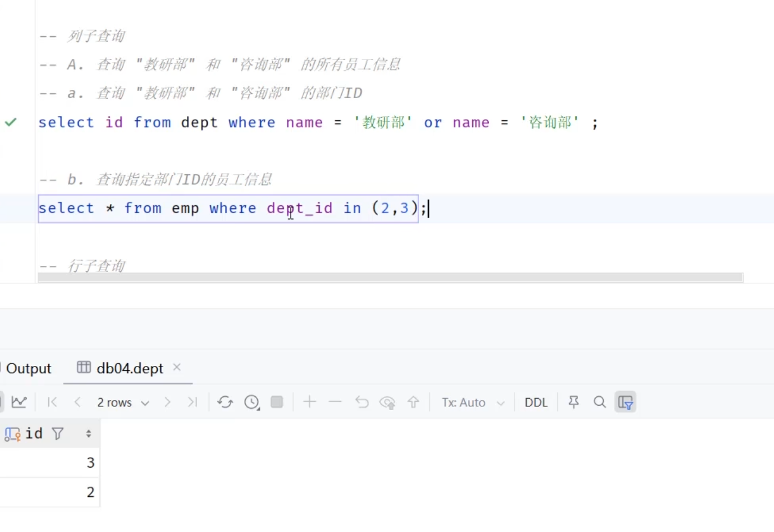
Task: Close the db04.dept tab
Action: 177,367
